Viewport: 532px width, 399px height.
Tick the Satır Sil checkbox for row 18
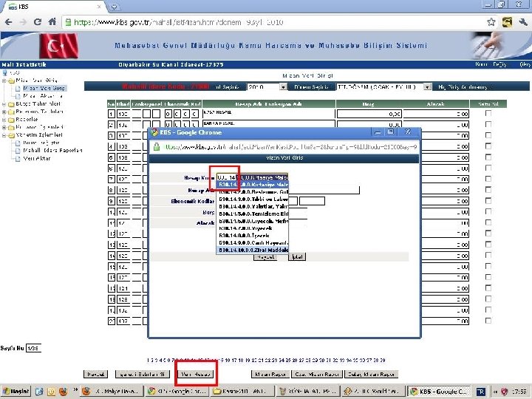[x=488, y=299]
